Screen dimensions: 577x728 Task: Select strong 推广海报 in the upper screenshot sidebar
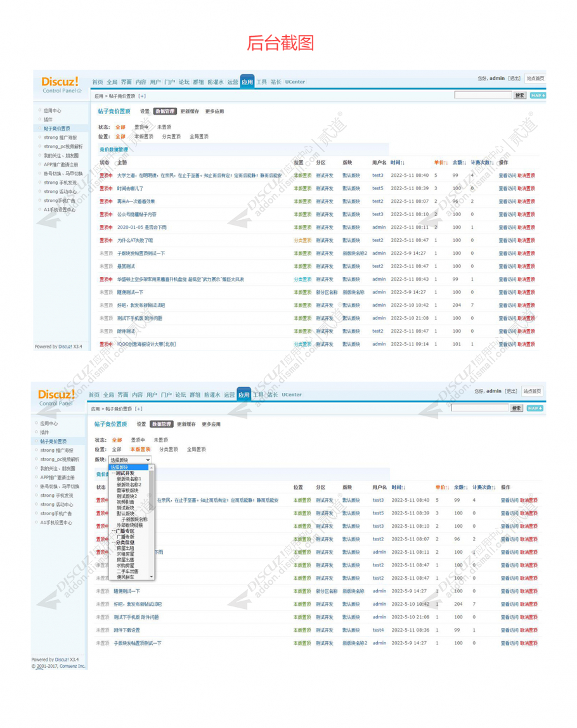[60, 138]
